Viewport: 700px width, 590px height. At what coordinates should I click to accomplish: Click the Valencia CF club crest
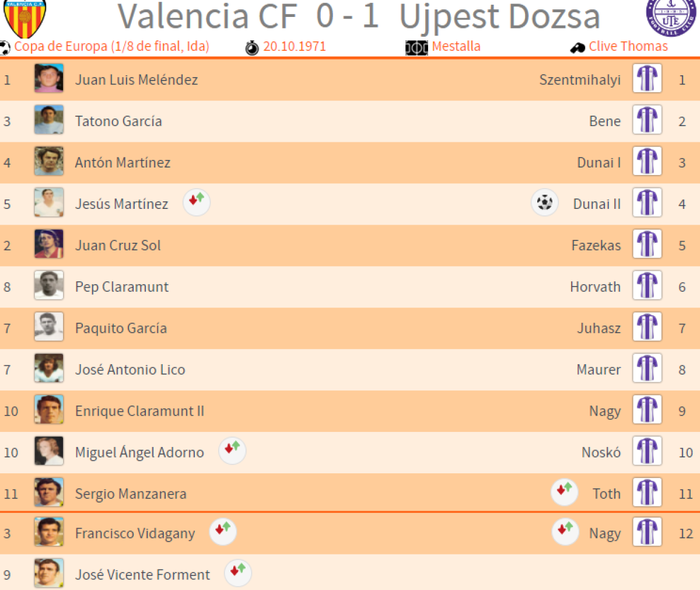point(24,18)
